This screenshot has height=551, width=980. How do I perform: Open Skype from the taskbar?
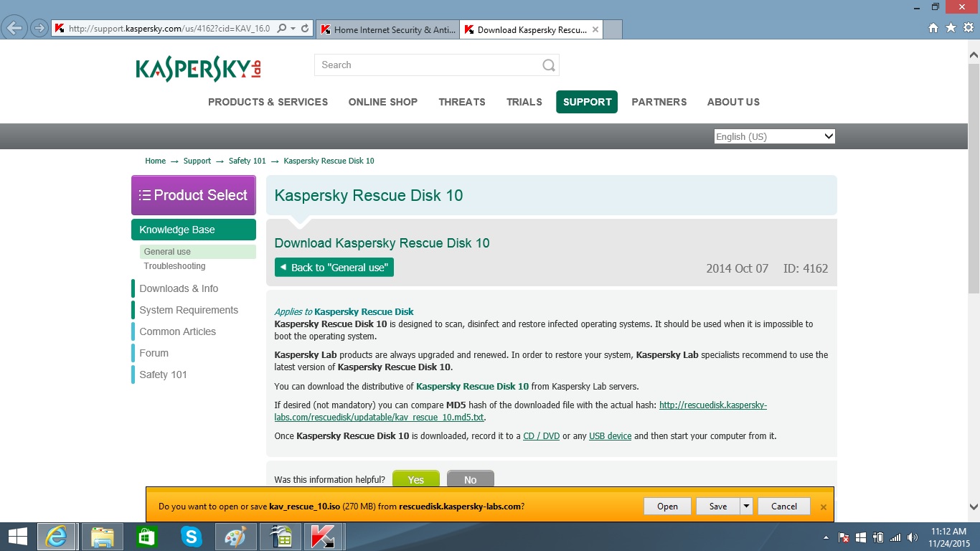[192, 537]
